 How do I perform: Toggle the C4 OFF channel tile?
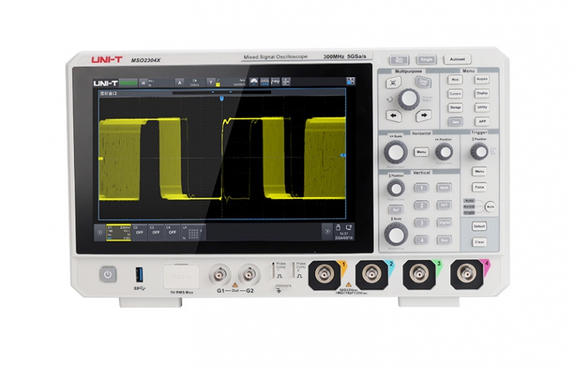pos(172,233)
